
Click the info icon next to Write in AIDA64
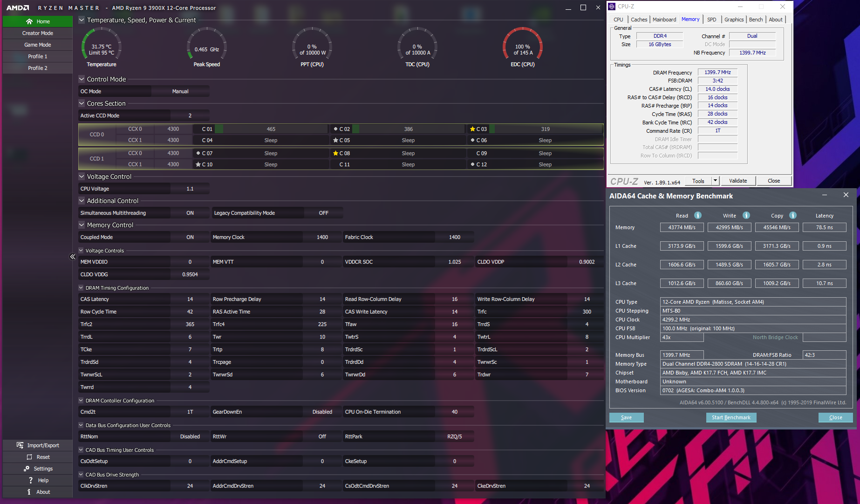tap(746, 215)
